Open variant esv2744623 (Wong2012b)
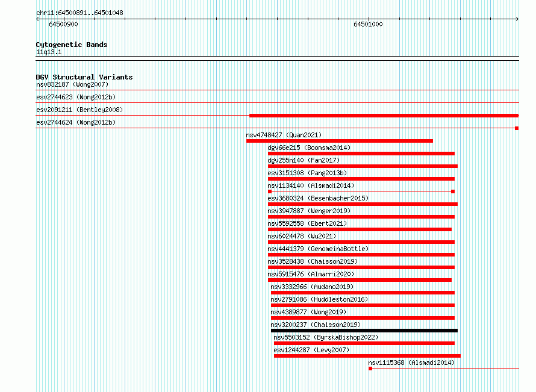 click(x=76, y=97)
